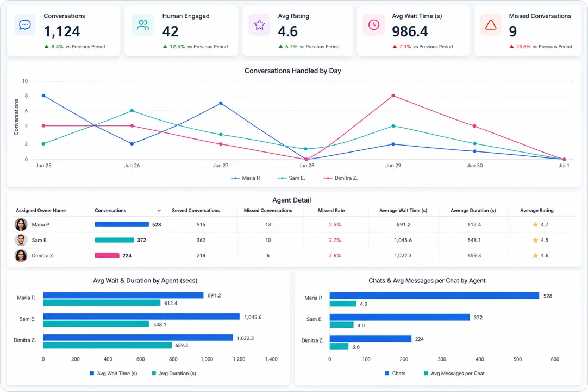
Task: Click Maria P.'s Jun 25 data point
Action: pyautogui.click(x=43, y=96)
